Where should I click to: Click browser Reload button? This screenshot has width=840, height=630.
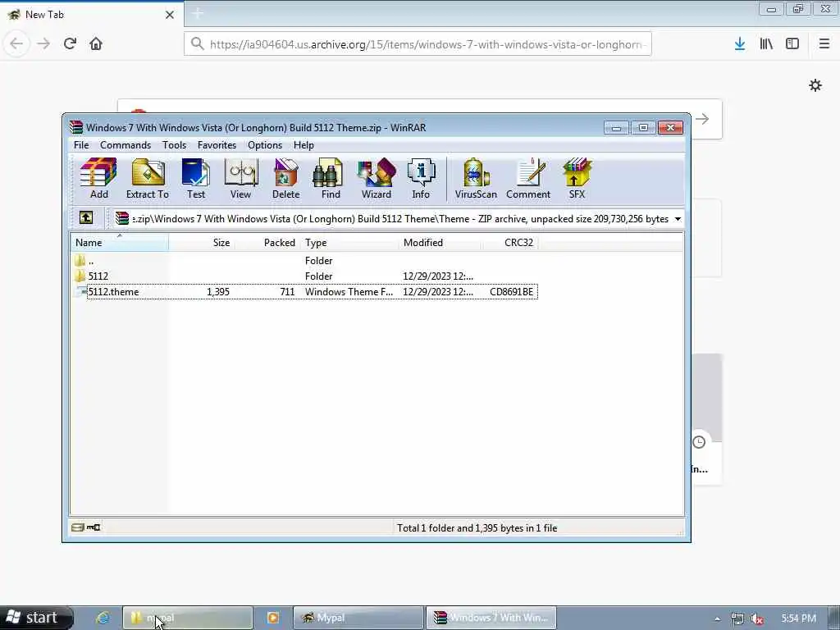pyautogui.click(x=70, y=43)
